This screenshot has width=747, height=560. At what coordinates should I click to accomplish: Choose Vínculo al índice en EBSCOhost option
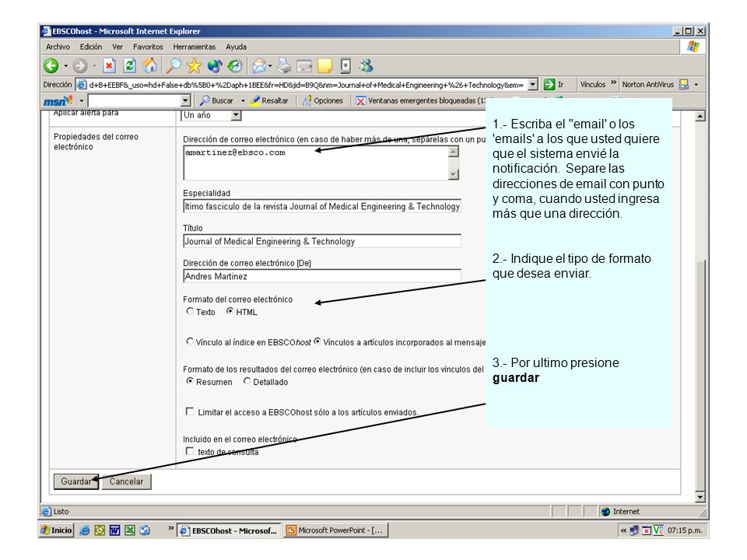190,341
